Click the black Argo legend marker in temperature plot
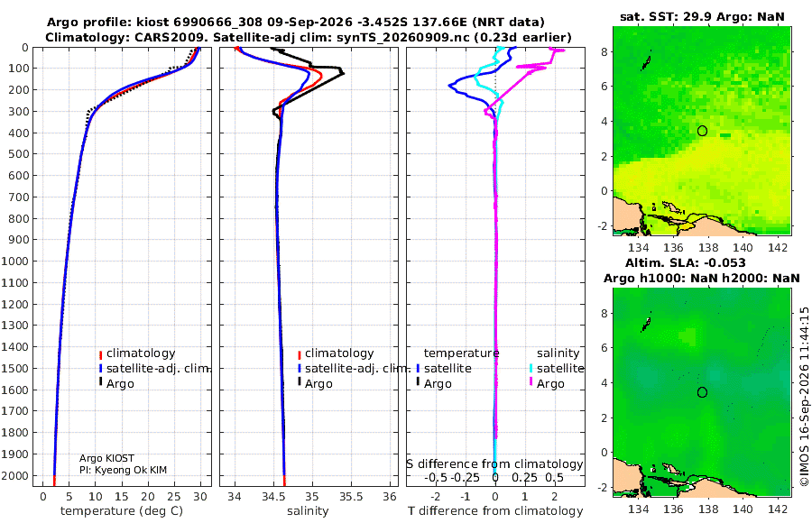 [x=100, y=382]
